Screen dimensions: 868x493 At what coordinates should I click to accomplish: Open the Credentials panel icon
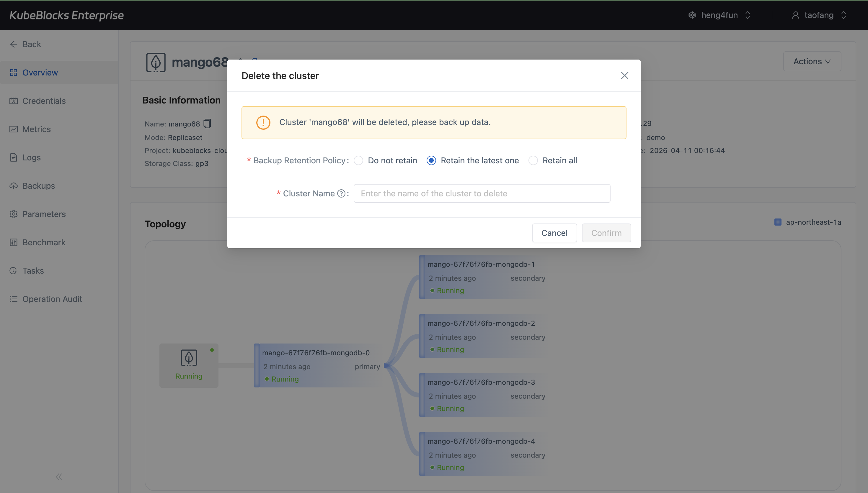pyautogui.click(x=14, y=101)
